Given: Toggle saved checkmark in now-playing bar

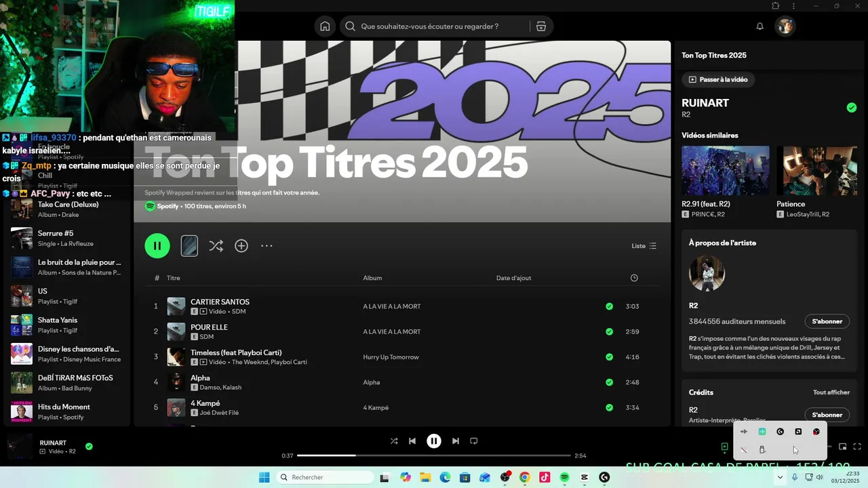Looking at the screenshot, I should 89,446.
